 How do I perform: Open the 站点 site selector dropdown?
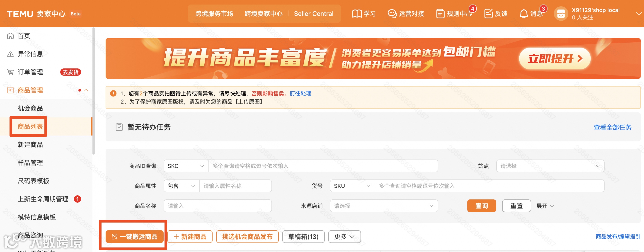(550, 166)
